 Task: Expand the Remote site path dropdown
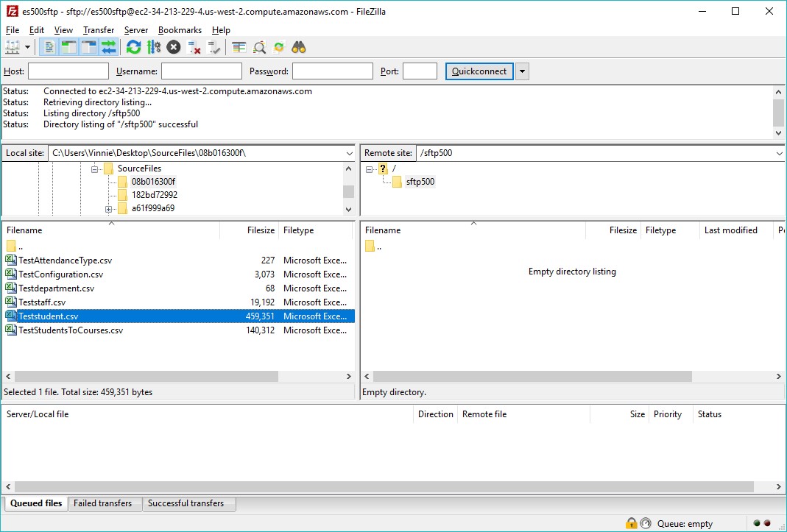coord(780,153)
